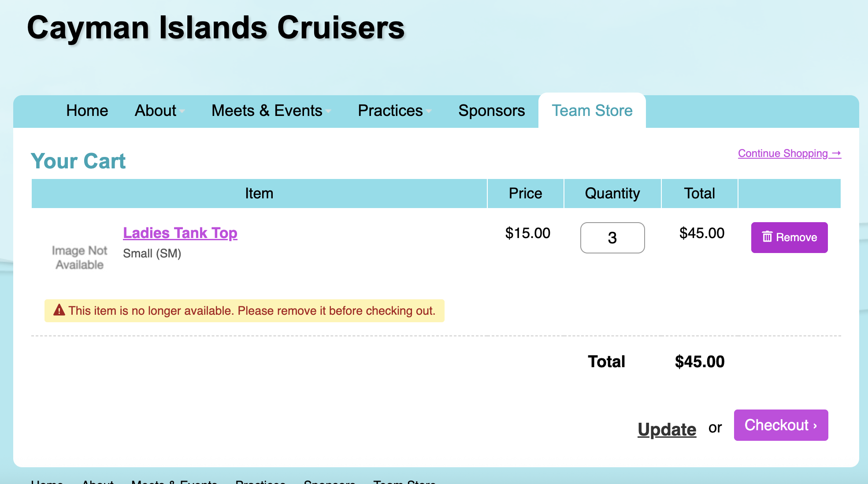Click the Update cart link
Screen dimensions: 868x484
click(667, 429)
